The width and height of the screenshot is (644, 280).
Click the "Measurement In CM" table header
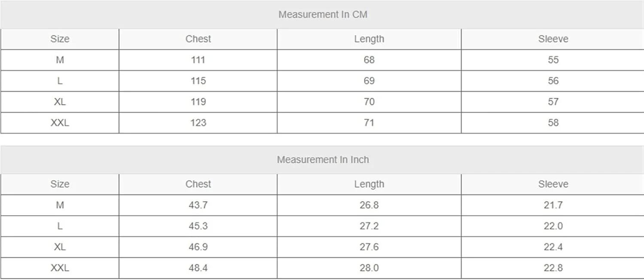pos(323,15)
